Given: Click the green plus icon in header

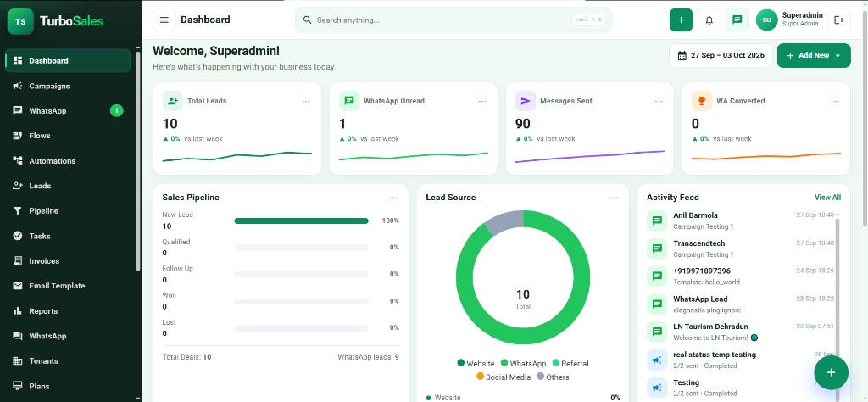Looking at the screenshot, I should coord(681,20).
